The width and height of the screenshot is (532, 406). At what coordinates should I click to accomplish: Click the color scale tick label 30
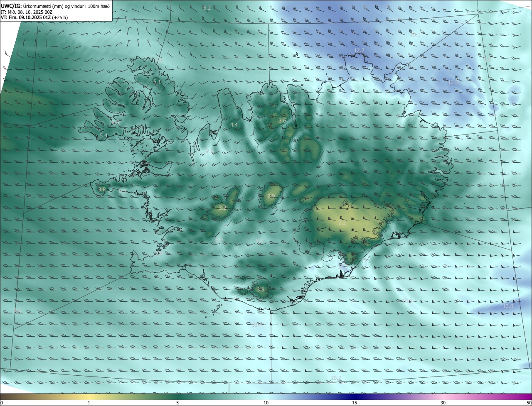(x=443, y=403)
